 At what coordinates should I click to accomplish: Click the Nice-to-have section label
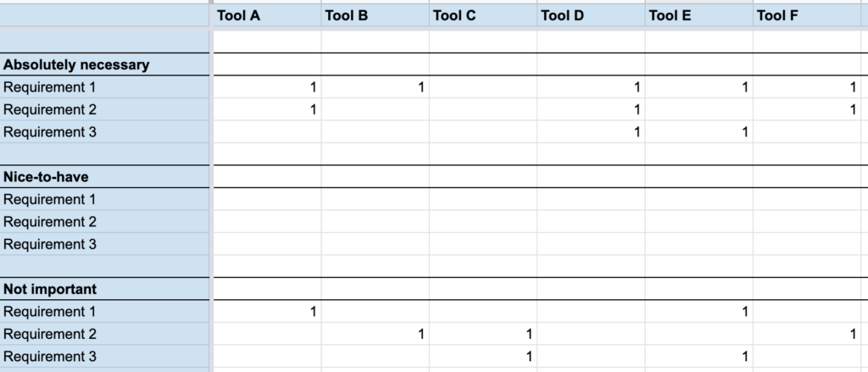tap(46, 177)
